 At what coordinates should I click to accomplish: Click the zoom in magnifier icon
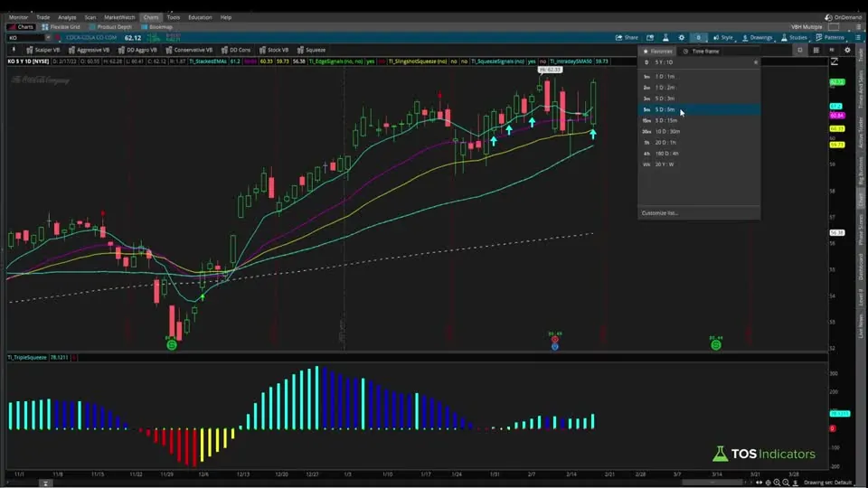click(x=777, y=483)
